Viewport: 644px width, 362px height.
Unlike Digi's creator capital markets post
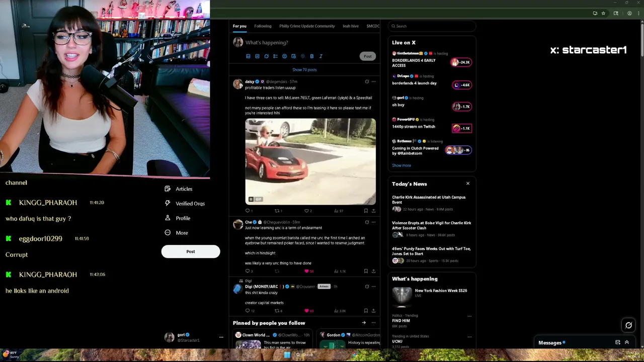[x=307, y=311]
